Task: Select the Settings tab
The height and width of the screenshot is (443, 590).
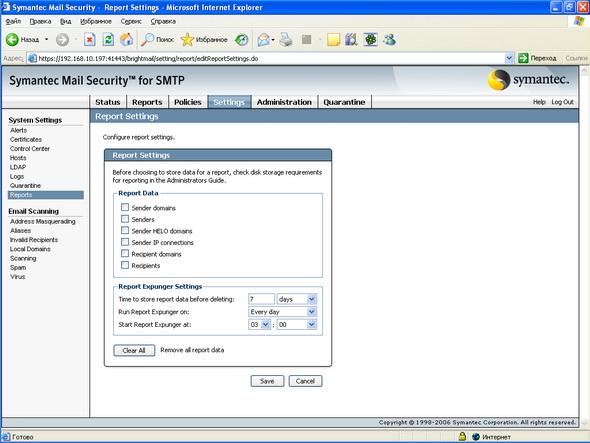Action: (x=229, y=102)
